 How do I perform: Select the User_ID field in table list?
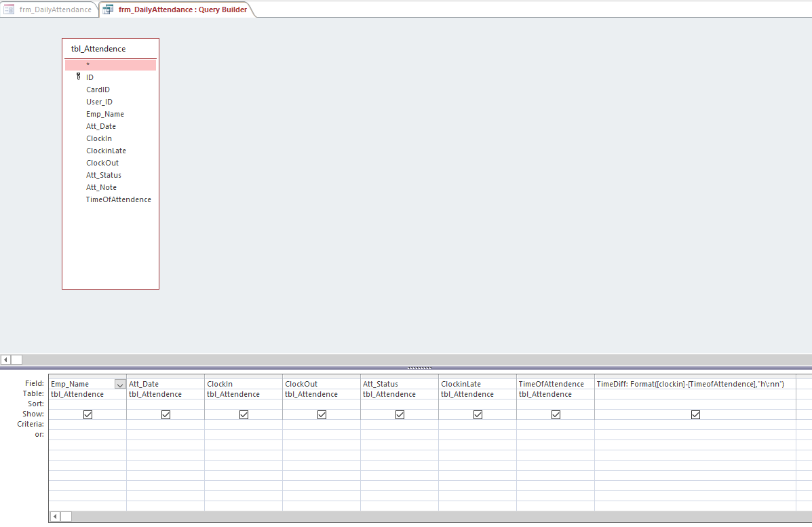click(x=99, y=102)
